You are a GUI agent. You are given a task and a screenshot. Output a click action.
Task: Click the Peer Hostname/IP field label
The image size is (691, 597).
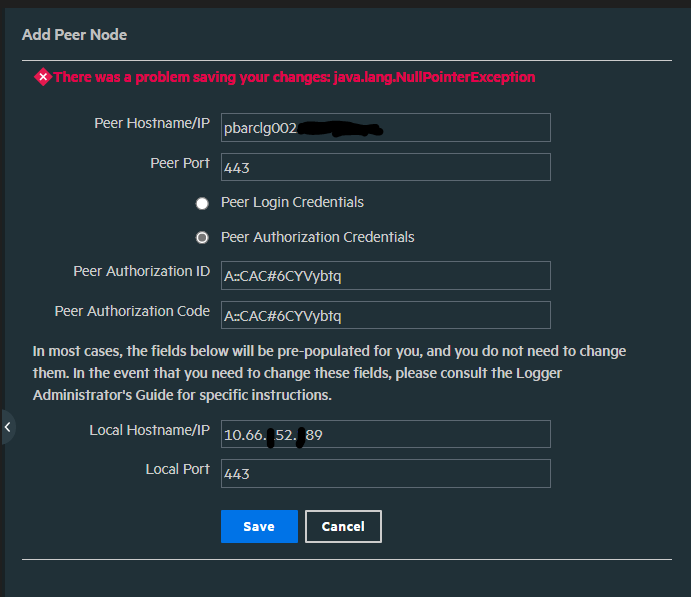(x=152, y=124)
